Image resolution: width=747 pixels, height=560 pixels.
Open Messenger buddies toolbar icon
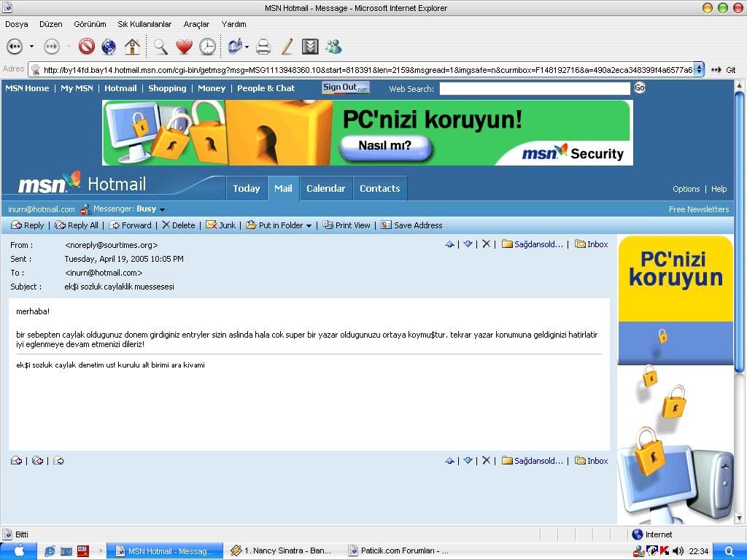point(333,47)
